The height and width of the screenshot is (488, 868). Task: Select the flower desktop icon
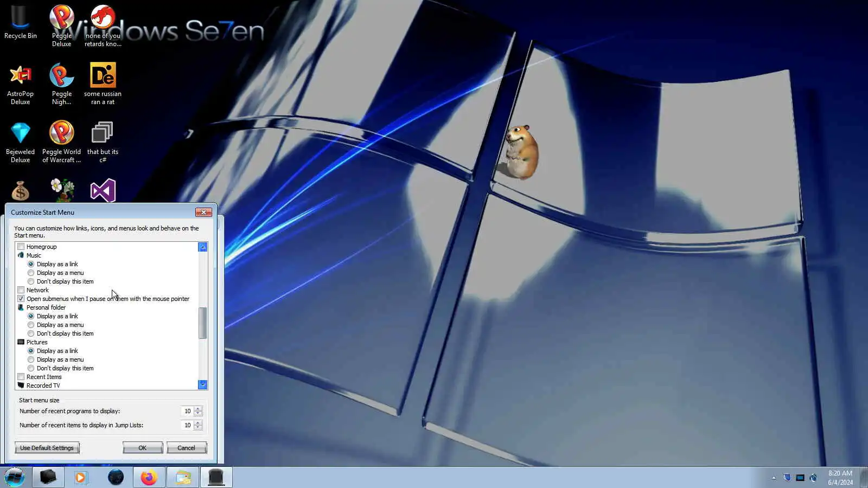coord(62,190)
